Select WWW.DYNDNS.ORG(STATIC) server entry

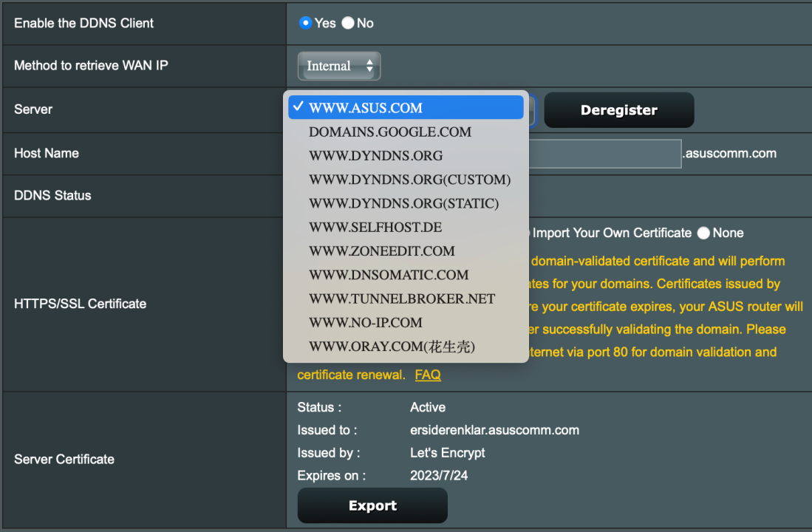(406, 203)
